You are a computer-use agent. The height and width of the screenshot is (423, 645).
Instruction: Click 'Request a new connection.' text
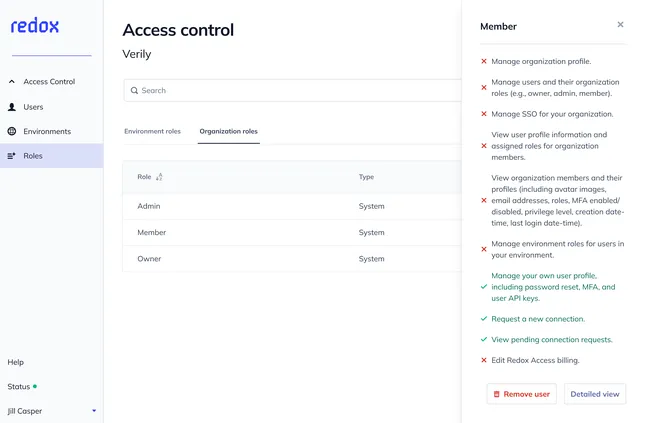tap(538, 319)
